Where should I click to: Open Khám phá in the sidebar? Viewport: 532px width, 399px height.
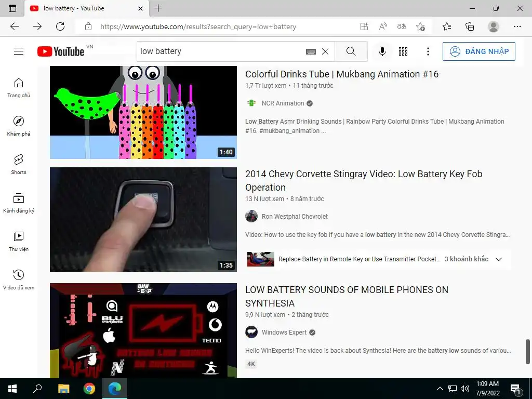tap(19, 126)
